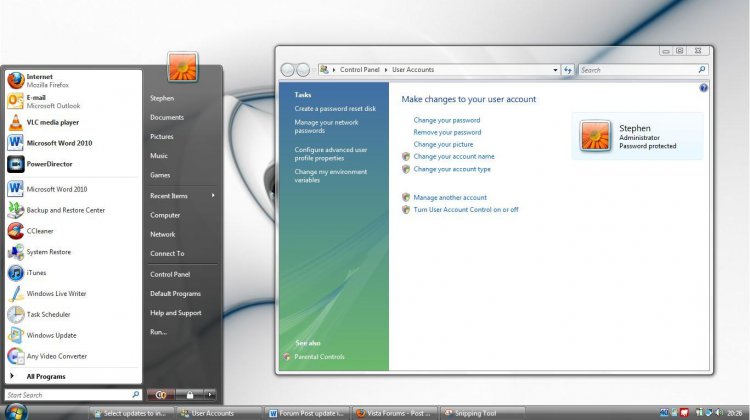Click the Control Panel Search field
750x420 pixels.
(x=638, y=70)
